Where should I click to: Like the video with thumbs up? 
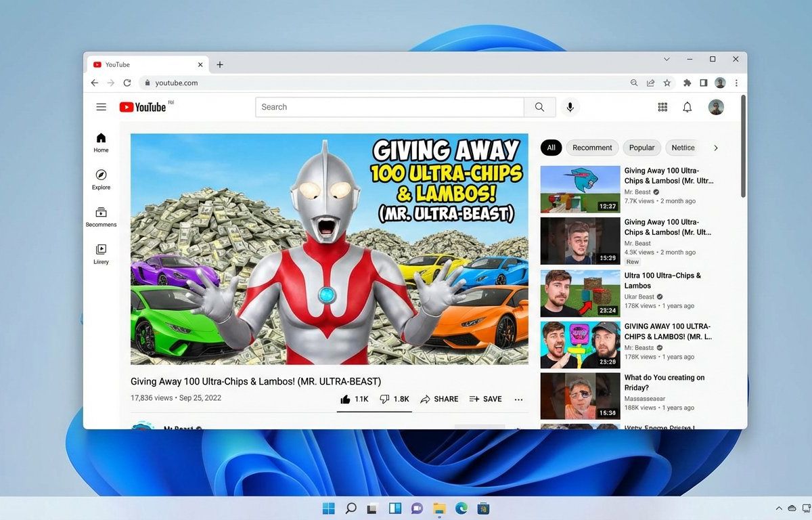pyautogui.click(x=354, y=399)
